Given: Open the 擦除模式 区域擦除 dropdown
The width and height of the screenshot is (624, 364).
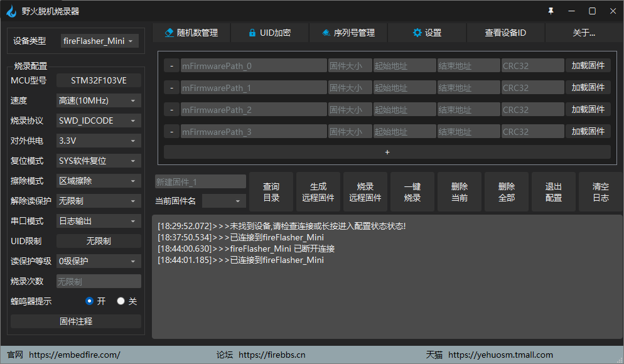Looking at the screenshot, I should [x=99, y=181].
